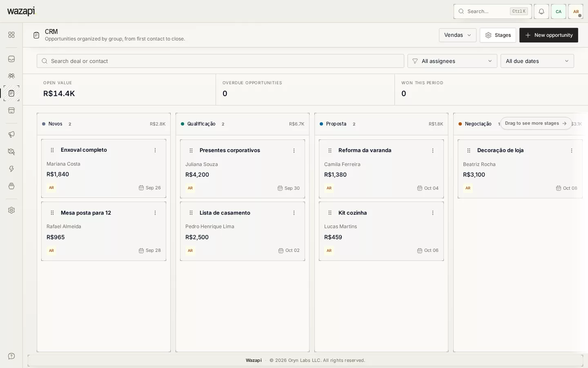588x368 pixels.
Task: Open more options on Lista de casamento card
Action: click(294, 213)
